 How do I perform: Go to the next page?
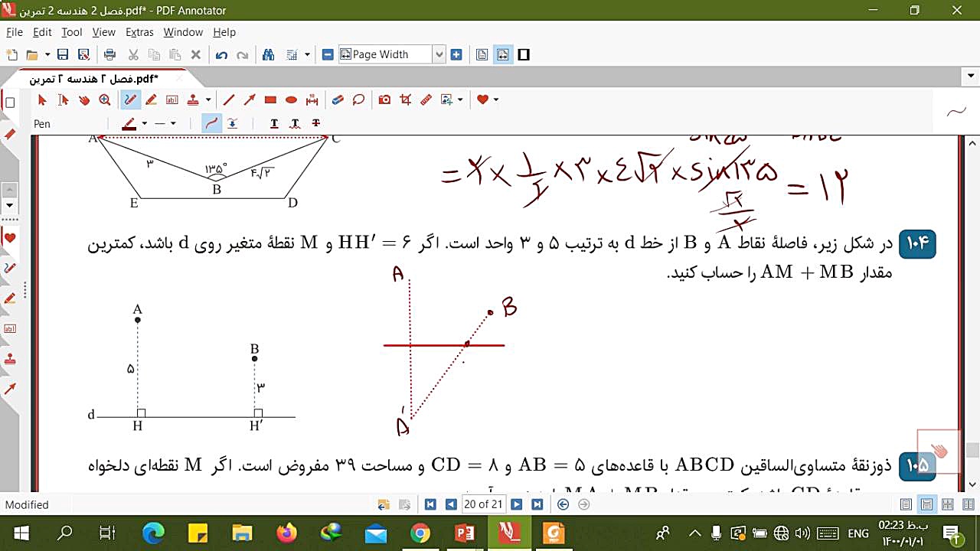(517, 504)
